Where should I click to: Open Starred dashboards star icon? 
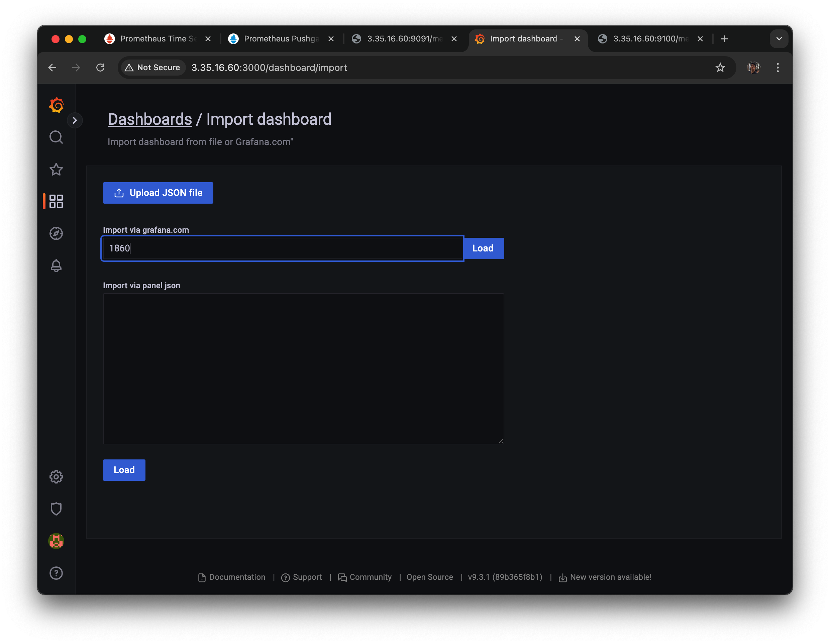pyautogui.click(x=56, y=170)
